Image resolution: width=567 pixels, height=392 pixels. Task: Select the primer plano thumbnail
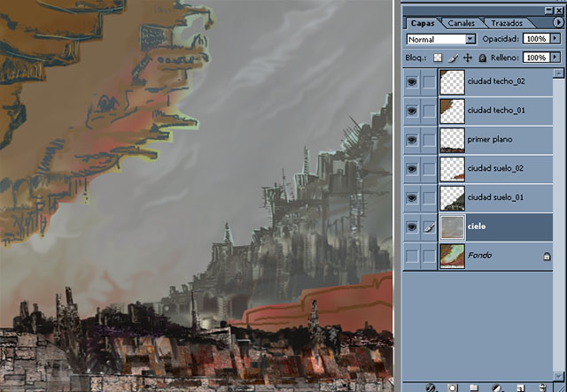[x=452, y=140]
